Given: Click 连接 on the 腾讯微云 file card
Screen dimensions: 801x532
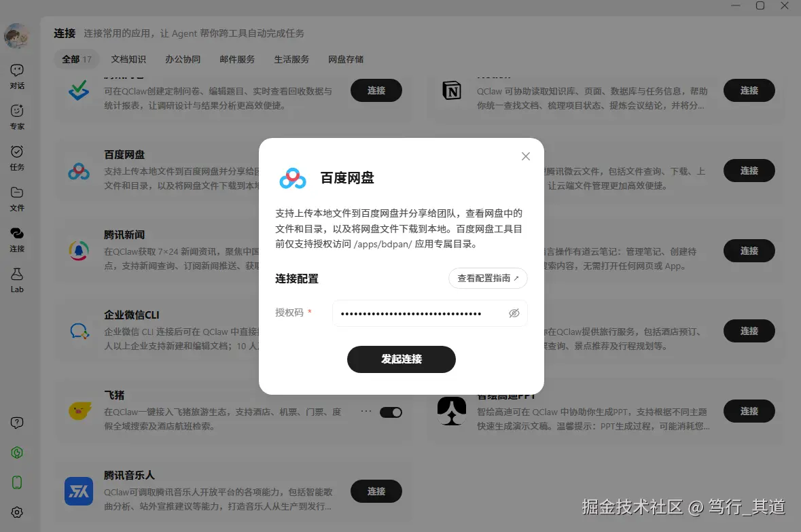Looking at the screenshot, I should pos(749,171).
